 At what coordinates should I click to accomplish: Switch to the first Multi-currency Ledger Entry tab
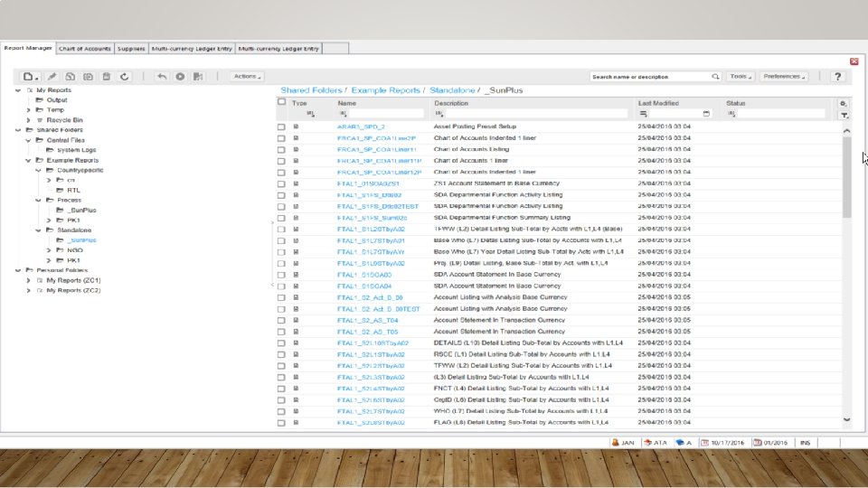192,49
